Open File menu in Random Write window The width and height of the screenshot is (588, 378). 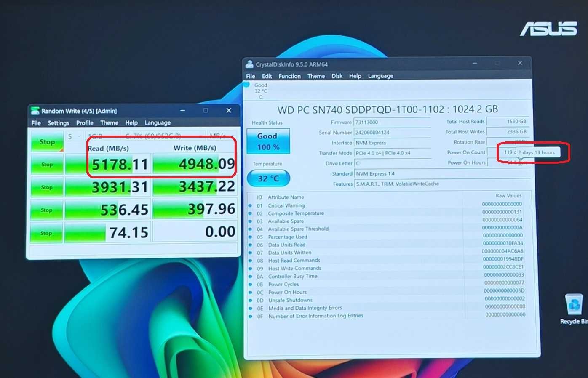pyautogui.click(x=36, y=123)
